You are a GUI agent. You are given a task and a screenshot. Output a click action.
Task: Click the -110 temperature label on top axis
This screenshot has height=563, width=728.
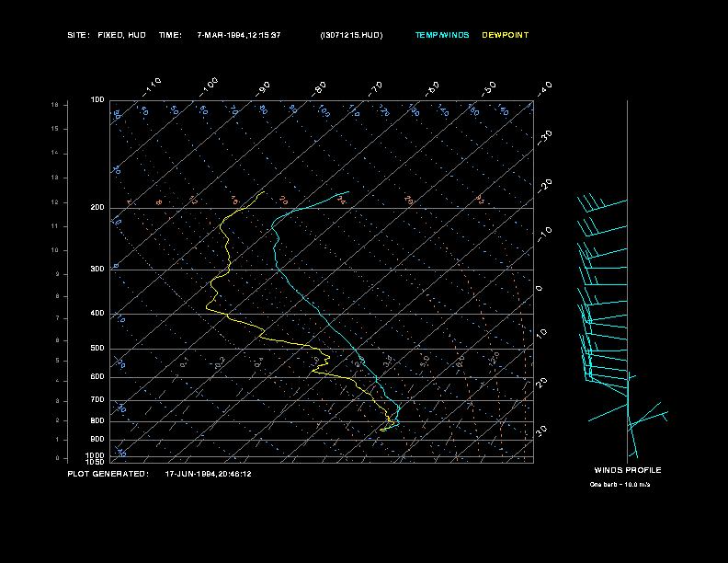pyautogui.click(x=153, y=86)
